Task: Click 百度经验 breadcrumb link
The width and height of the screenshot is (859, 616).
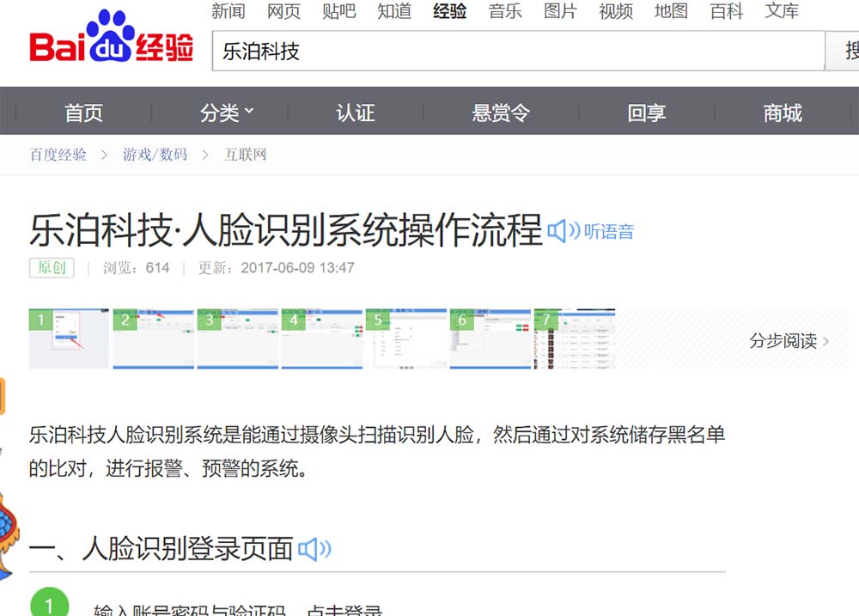Action: click(58, 155)
